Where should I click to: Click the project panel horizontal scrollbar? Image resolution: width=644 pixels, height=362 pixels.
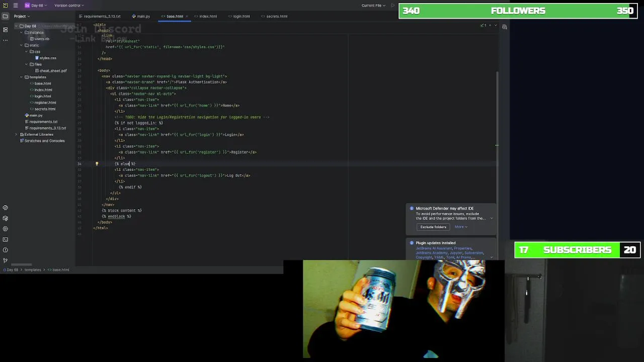(x=21, y=264)
